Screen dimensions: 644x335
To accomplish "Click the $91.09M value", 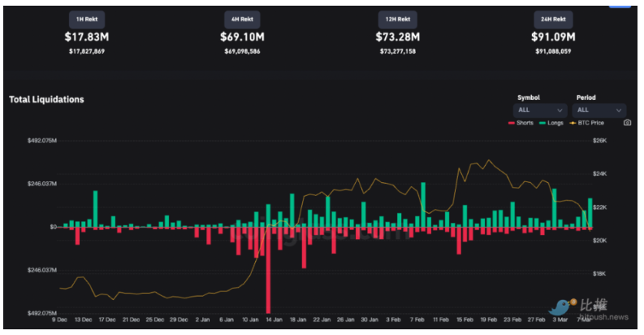I will (553, 37).
